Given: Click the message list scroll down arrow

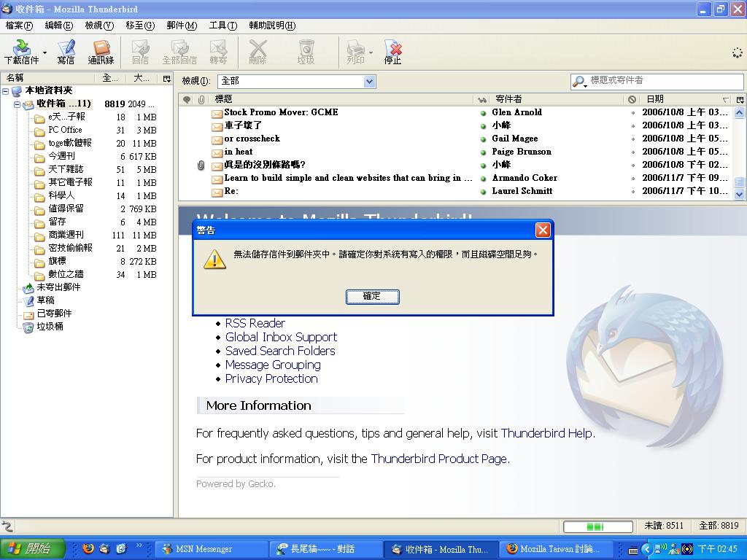Looking at the screenshot, I should 739,194.
